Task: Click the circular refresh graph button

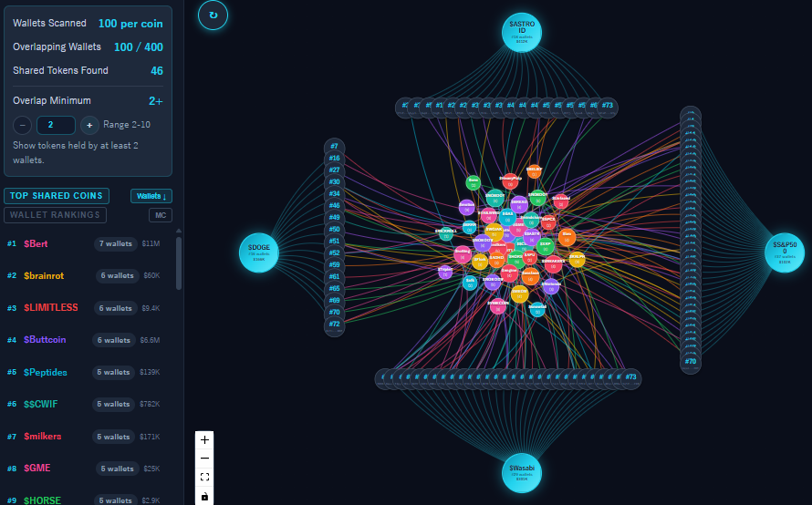Action: click(x=213, y=15)
